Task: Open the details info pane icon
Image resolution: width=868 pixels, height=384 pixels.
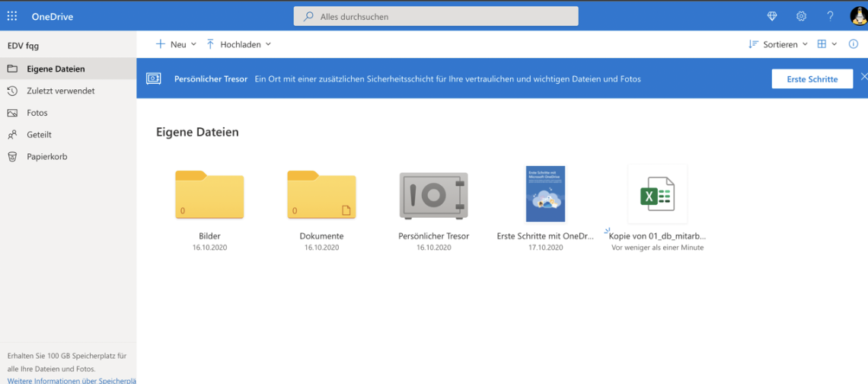Action: (x=853, y=44)
